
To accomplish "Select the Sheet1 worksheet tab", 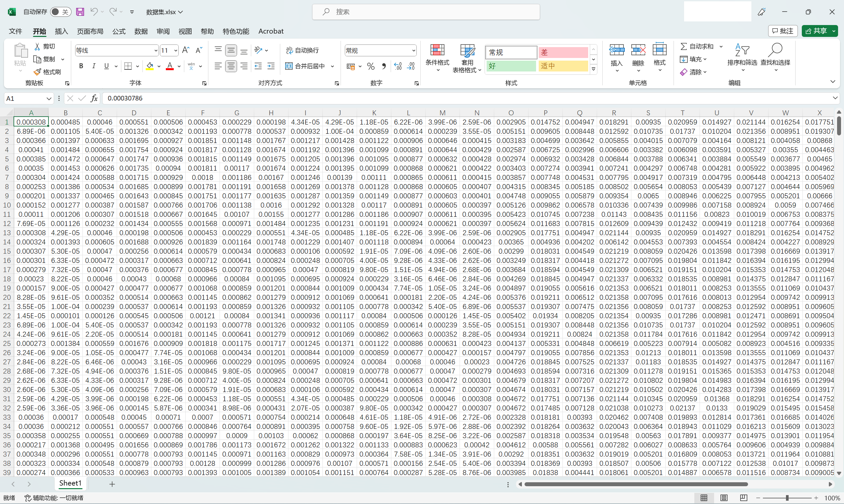I will click(70, 483).
